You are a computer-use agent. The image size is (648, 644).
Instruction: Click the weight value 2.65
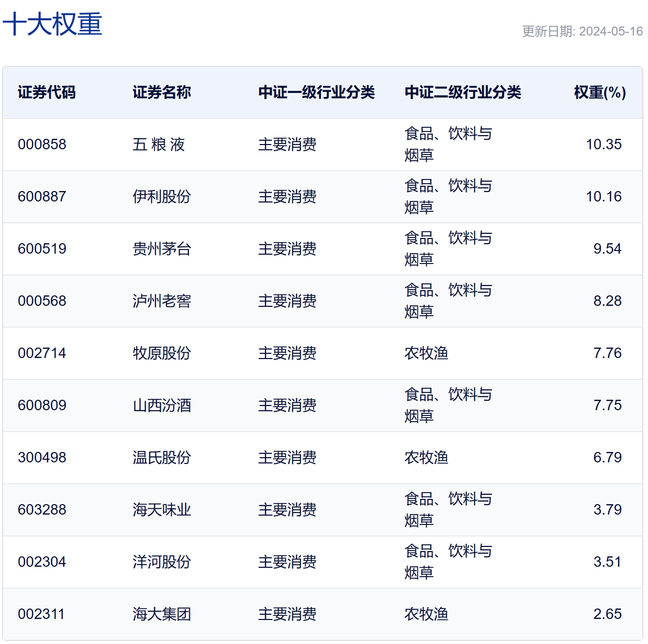(607, 614)
